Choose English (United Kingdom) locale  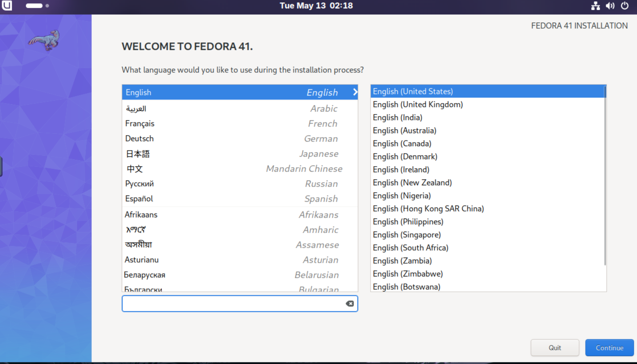pos(417,105)
